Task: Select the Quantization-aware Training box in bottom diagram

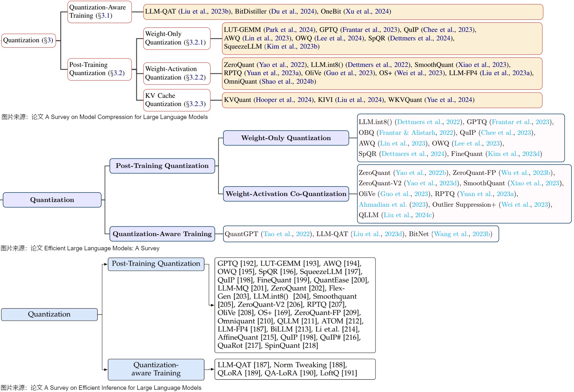Action: (x=156, y=369)
